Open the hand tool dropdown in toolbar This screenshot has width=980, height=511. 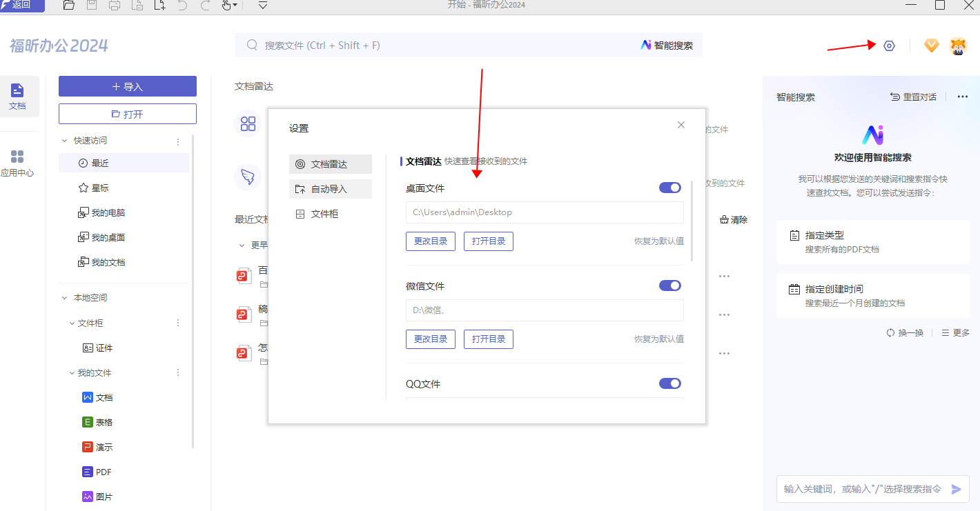click(x=230, y=6)
